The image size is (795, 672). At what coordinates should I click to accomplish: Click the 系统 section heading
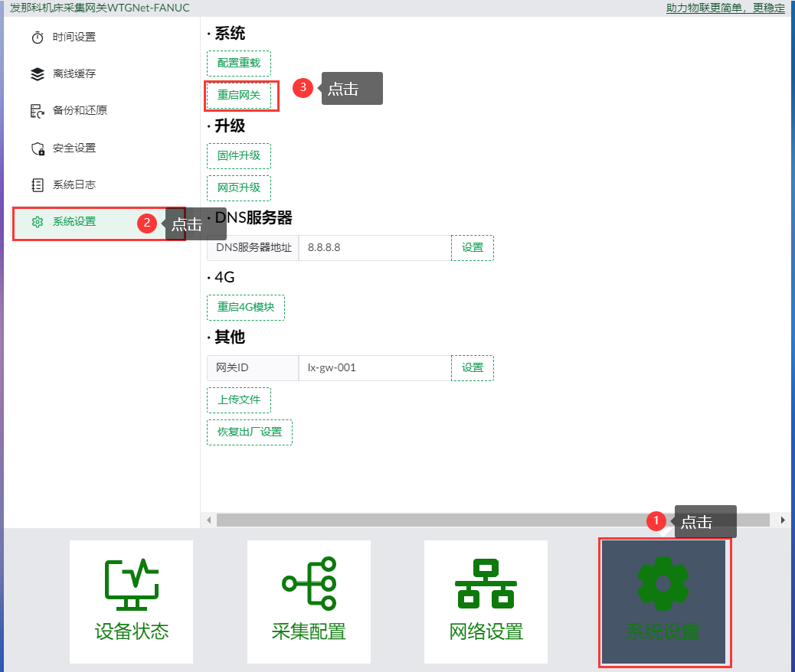click(x=230, y=34)
